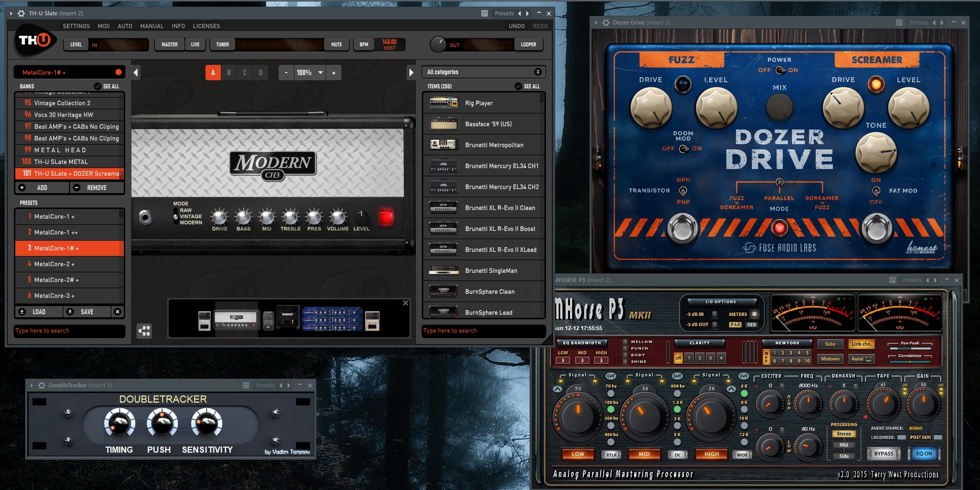This screenshot has height=490, width=980.
Task: Adjust the TH-U OUT knob
Action: [438, 44]
